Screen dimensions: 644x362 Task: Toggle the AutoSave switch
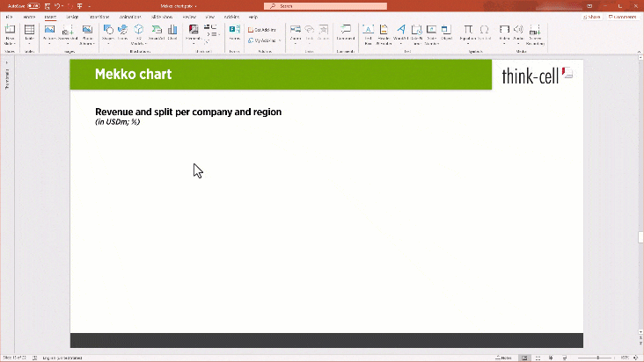[x=31, y=5]
